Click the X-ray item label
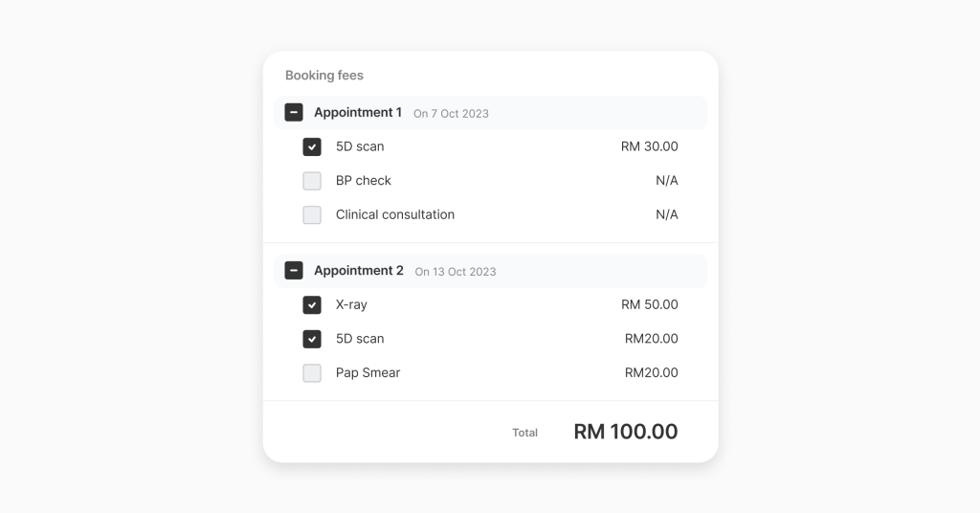The image size is (980, 513). click(x=351, y=304)
